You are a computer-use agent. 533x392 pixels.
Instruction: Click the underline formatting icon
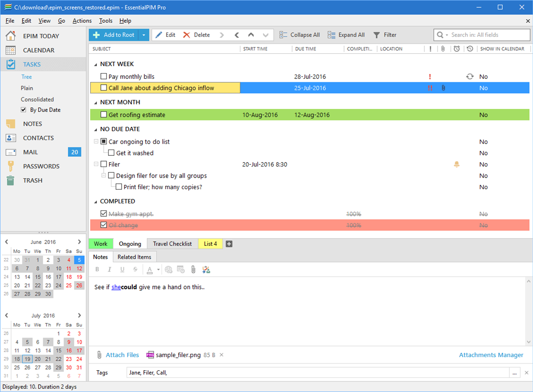123,270
